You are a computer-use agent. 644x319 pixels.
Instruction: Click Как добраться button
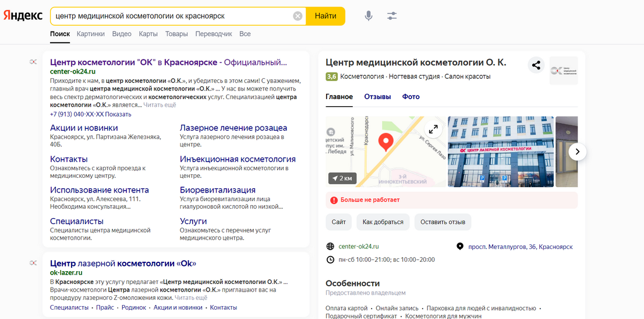point(383,222)
